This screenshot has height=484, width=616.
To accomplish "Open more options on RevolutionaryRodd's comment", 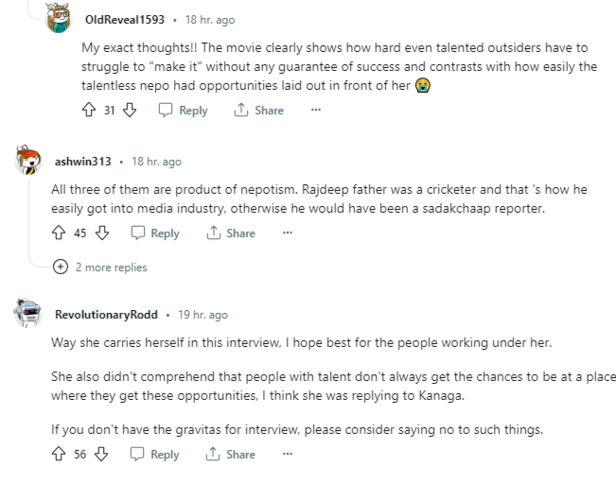I will [x=288, y=454].
